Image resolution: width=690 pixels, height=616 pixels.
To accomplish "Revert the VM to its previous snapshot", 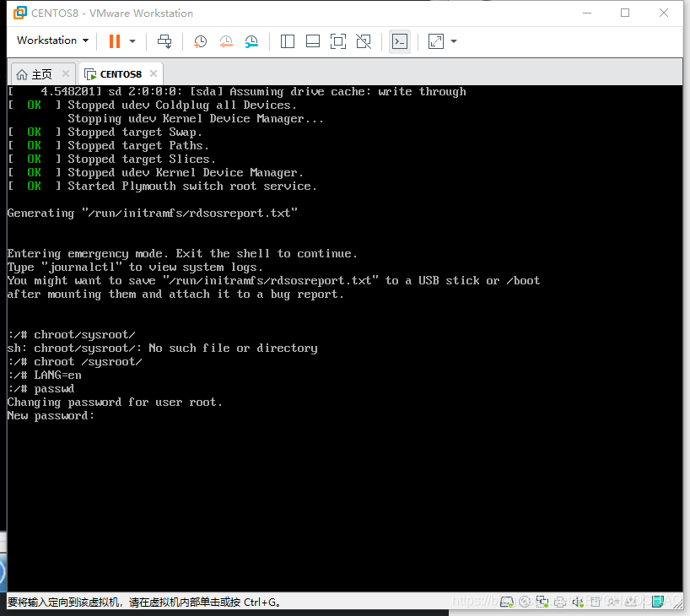I will [226, 41].
